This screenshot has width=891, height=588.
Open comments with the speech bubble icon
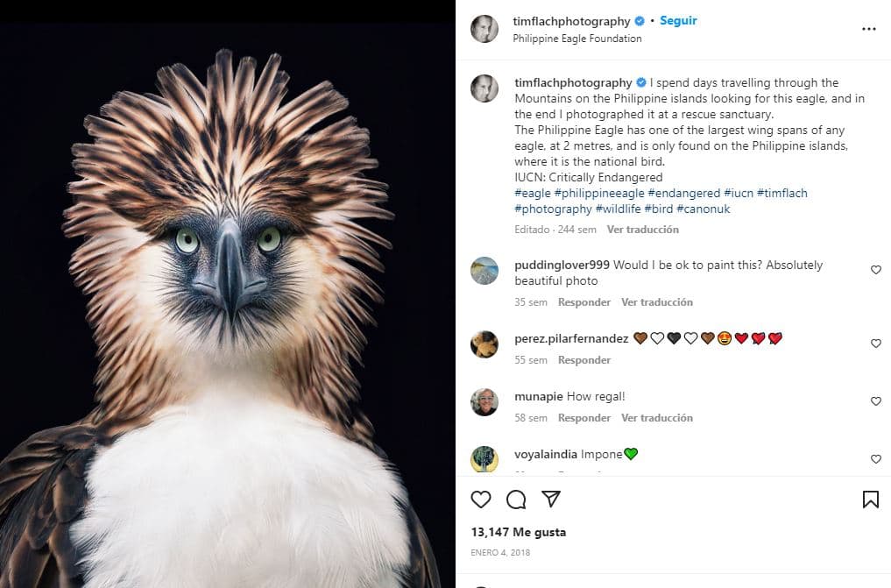516,499
